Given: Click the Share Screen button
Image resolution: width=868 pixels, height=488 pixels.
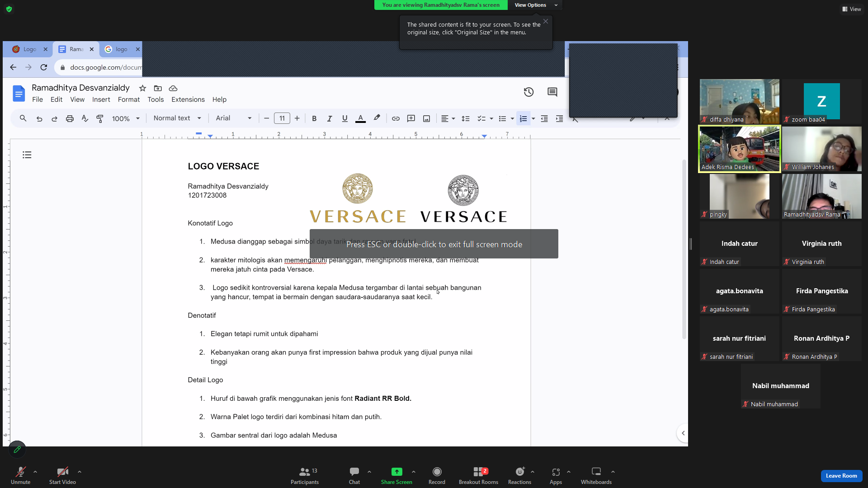Looking at the screenshot, I should pos(396,475).
